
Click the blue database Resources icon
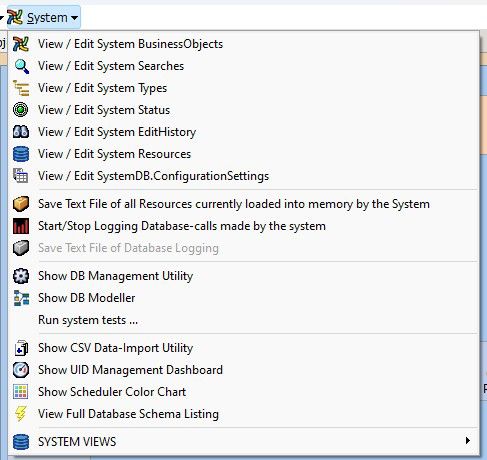click(x=21, y=154)
